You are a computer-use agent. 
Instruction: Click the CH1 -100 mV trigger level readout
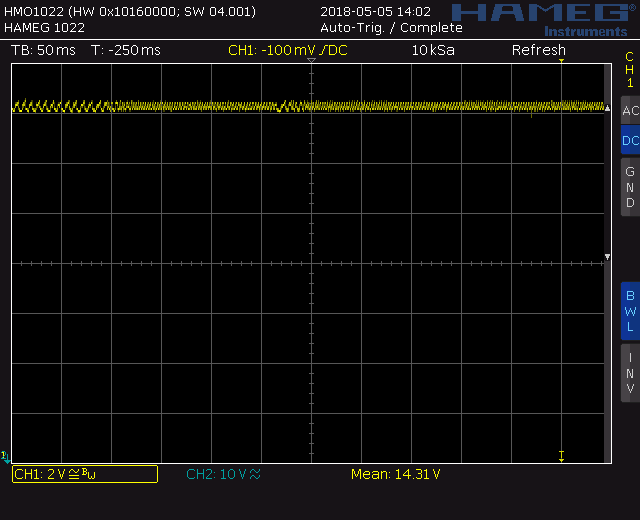point(287,50)
